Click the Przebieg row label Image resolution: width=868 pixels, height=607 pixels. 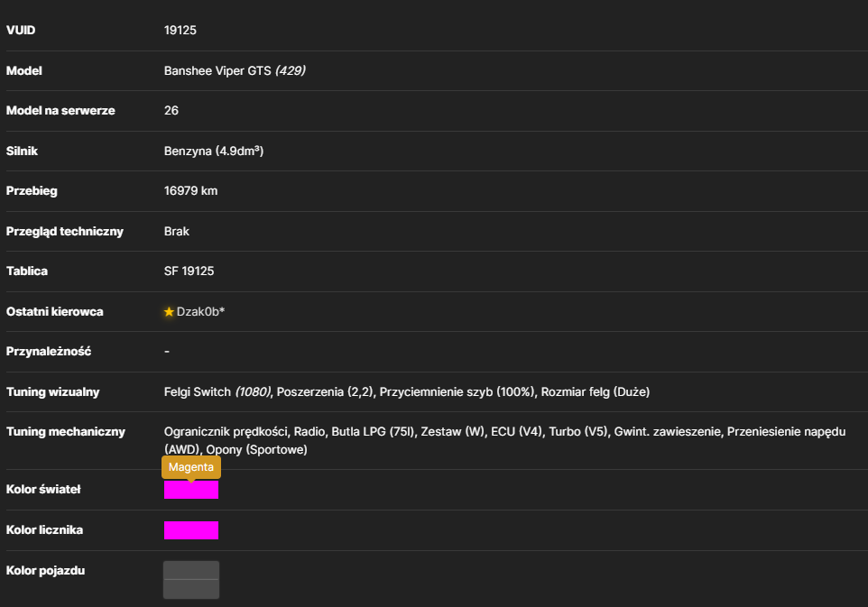[x=32, y=191]
